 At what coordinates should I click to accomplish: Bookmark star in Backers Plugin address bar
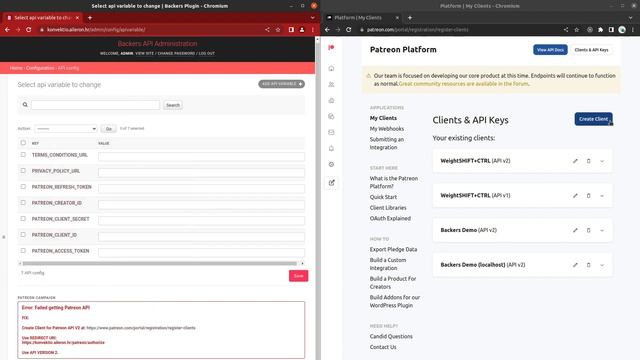click(278, 29)
